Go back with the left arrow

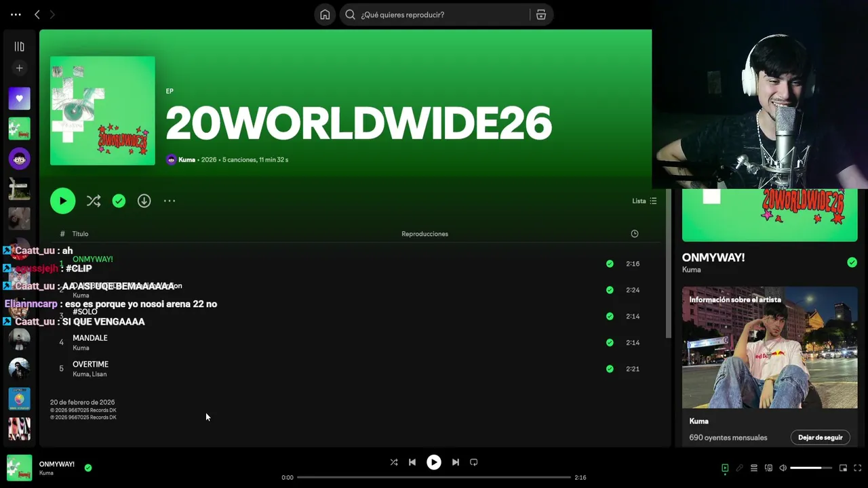point(37,14)
